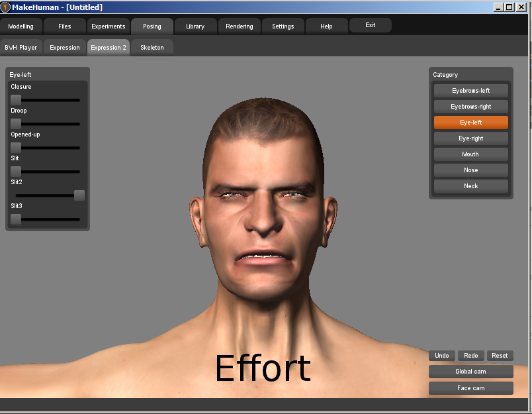
Task: Click the Slit slider handle
Action: coord(16,171)
